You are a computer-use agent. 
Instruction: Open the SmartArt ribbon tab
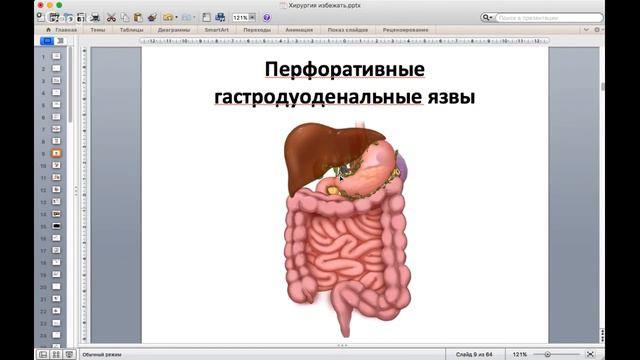216,30
